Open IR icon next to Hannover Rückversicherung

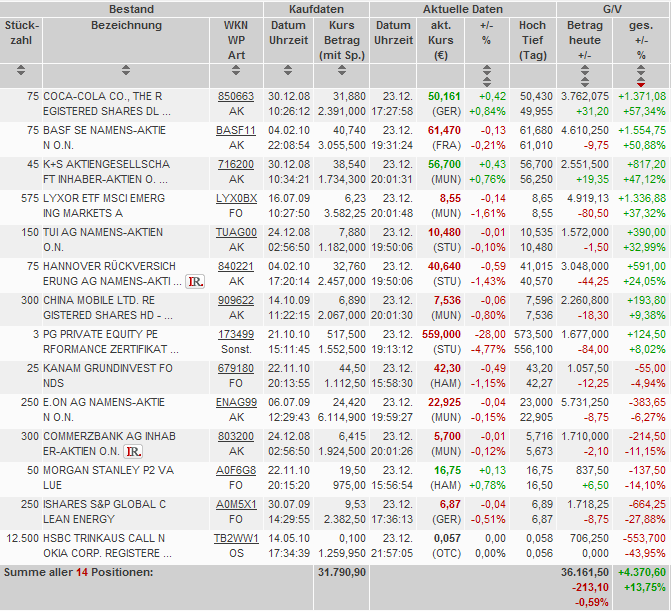pyautogui.click(x=195, y=282)
